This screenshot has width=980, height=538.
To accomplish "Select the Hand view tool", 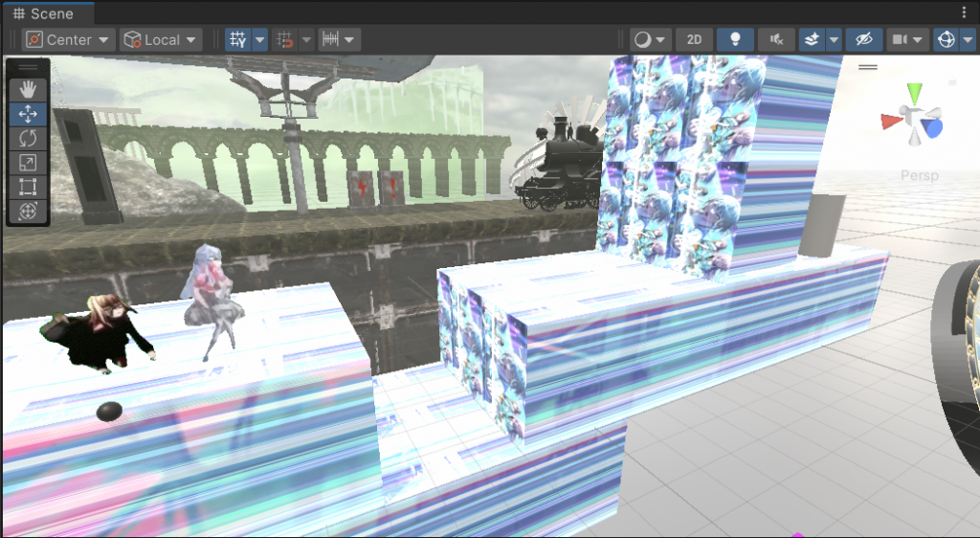I will point(28,90).
